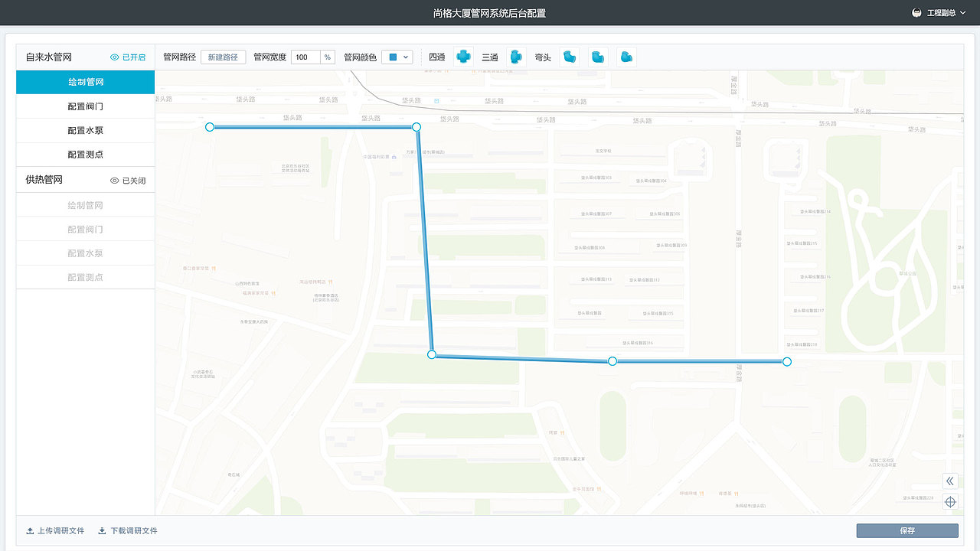Select 配置测点 under 供热管网

86,278
